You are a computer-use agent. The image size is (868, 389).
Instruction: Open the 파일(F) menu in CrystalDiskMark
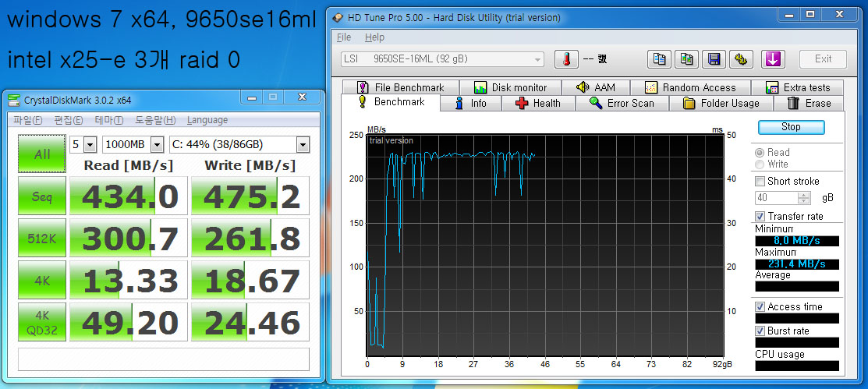pos(27,120)
